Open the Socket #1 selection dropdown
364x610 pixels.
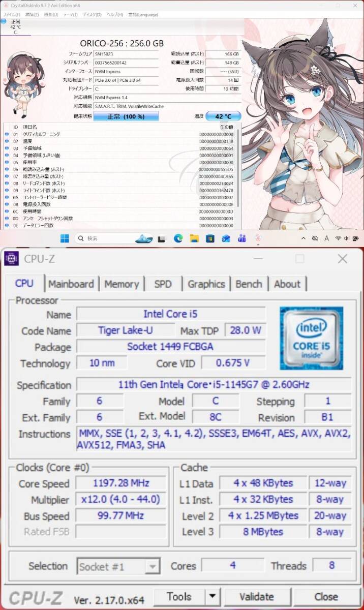click(x=118, y=566)
